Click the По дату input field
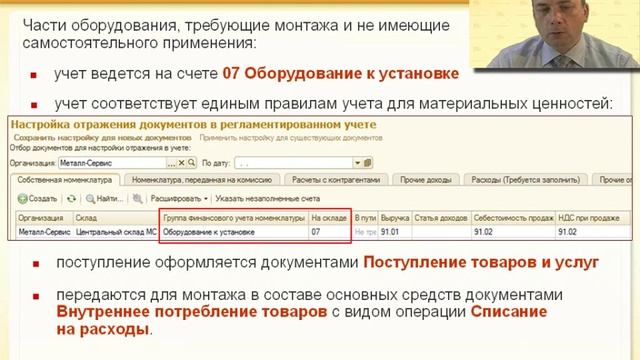 point(293,163)
